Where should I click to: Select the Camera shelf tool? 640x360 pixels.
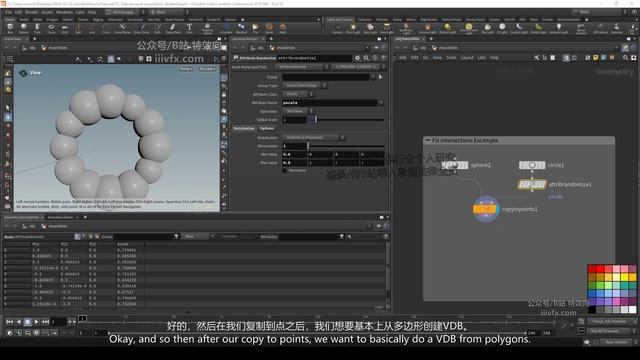[337, 28]
